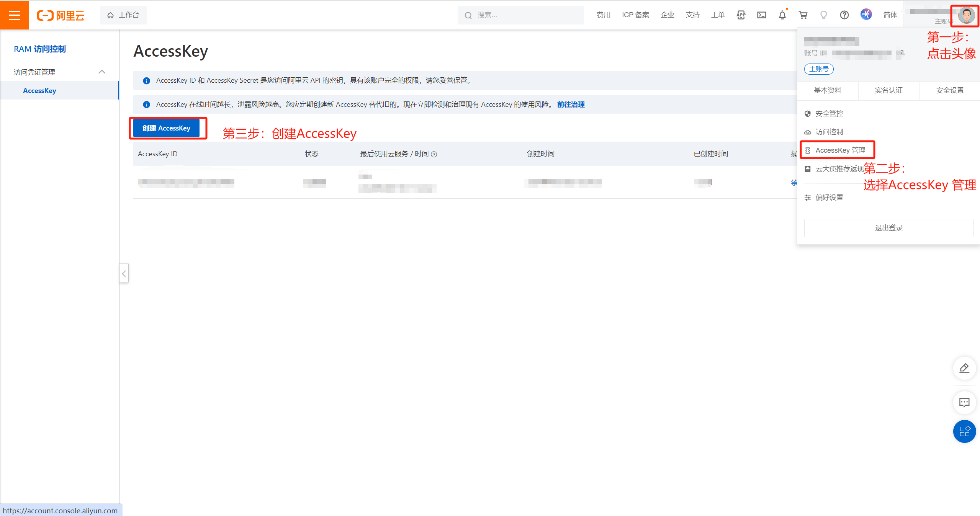Open the help question mark icon
This screenshot has height=516, width=980.
[844, 15]
